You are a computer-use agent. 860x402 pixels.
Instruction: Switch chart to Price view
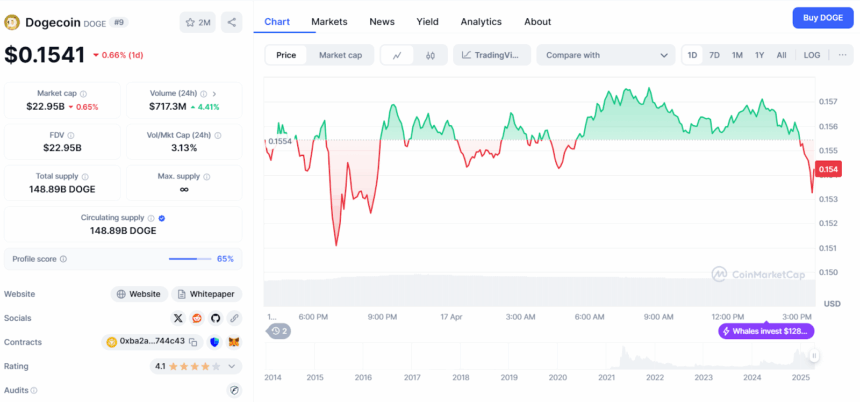286,55
